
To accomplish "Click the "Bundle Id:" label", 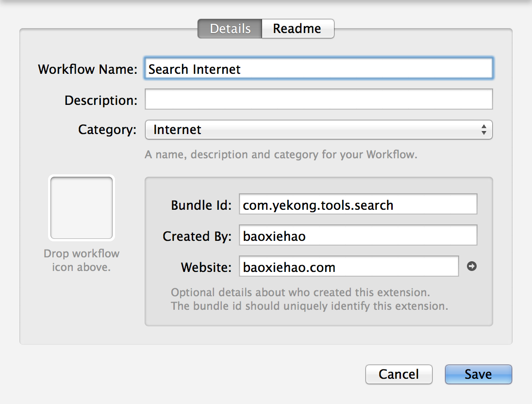I will 201,205.
